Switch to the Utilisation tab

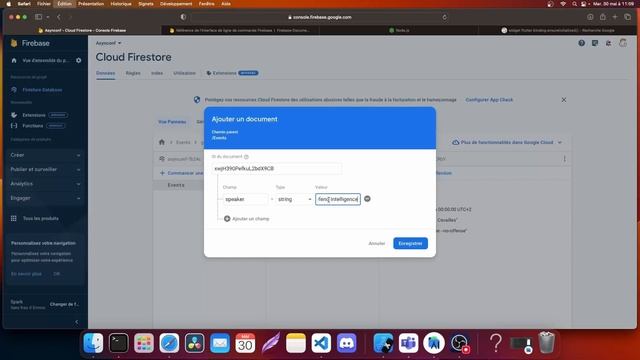click(x=184, y=73)
